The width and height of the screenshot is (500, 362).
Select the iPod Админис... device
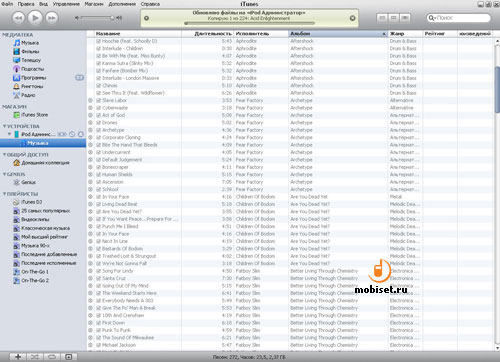point(34,134)
